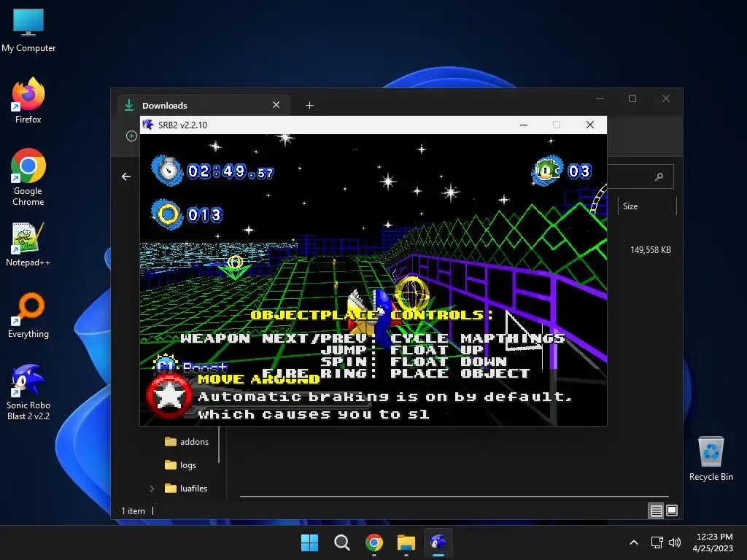Click the game timer 02:49.57
This screenshot has width=747, height=560.
pos(231,171)
